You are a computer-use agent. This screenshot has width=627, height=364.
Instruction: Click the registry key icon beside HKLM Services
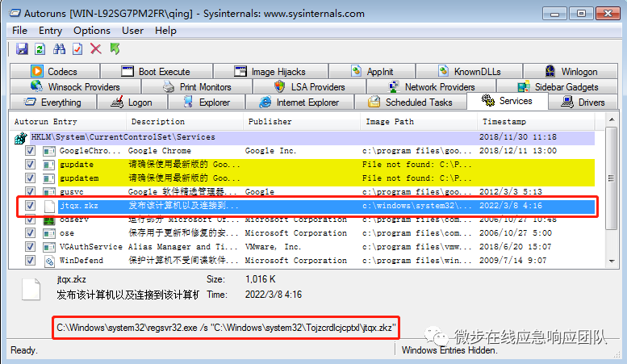tap(20, 138)
